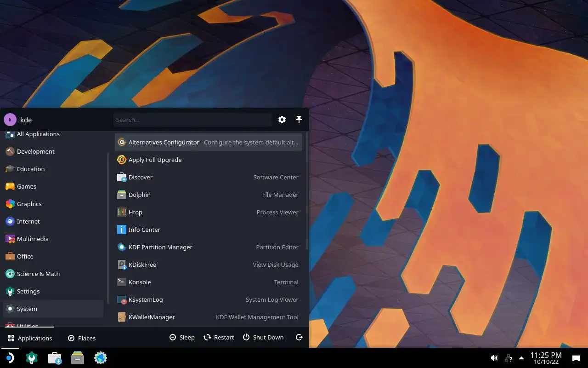Select the Games category
588x368 pixels.
click(53, 186)
